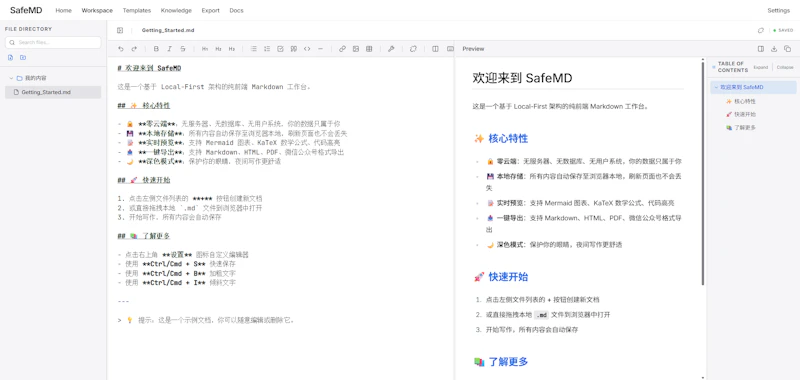
Task: Click the .md inline code in preview
Action: pos(540,315)
